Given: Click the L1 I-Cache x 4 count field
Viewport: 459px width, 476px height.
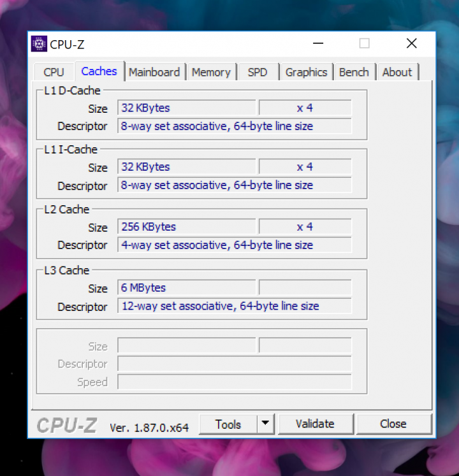Looking at the screenshot, I should (x=305, y=166).
